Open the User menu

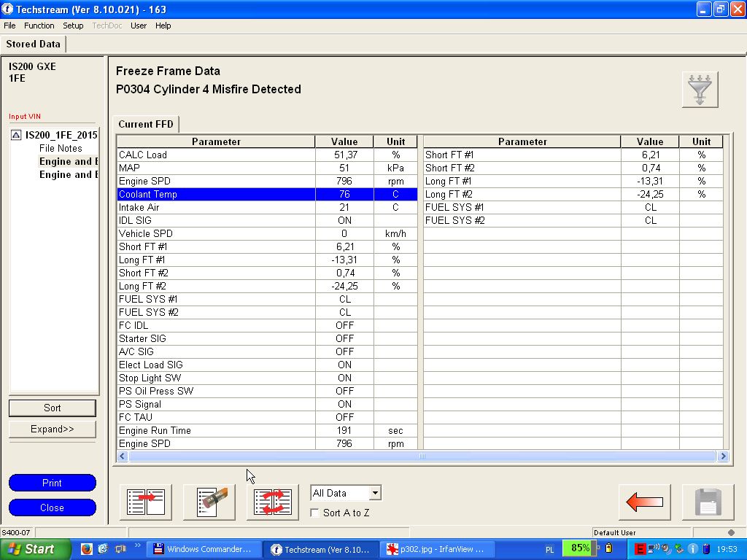[139, 26]
